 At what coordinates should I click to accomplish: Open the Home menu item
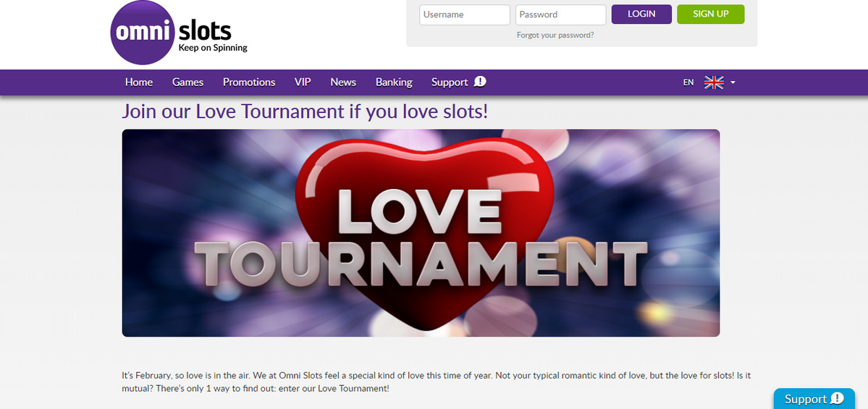coord(139,82)
